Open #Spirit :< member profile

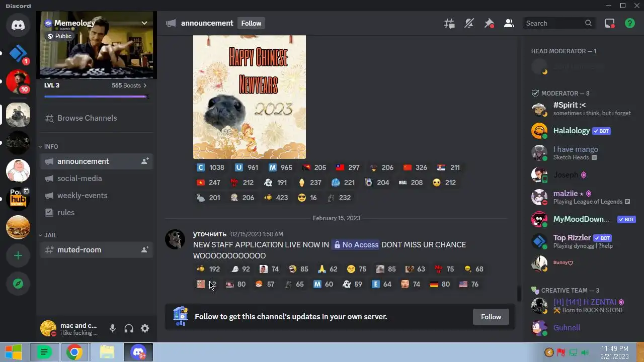click(583, 109)
